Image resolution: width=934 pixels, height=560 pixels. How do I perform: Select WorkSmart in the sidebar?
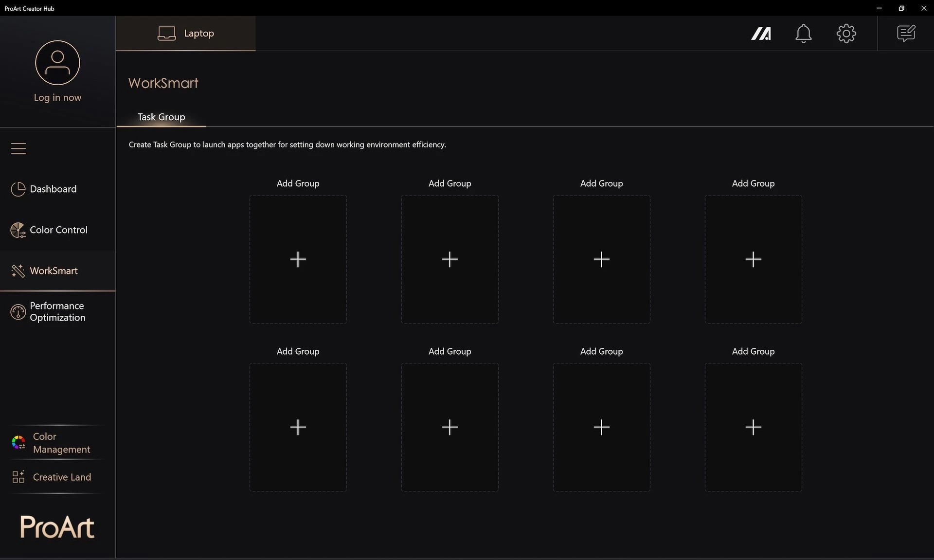coord(57,271)
